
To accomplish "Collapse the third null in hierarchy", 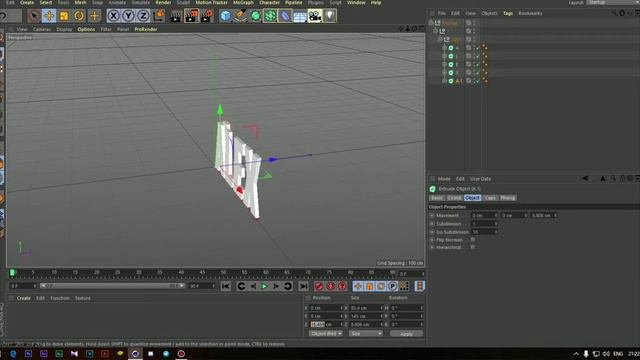I will (440, 39).
